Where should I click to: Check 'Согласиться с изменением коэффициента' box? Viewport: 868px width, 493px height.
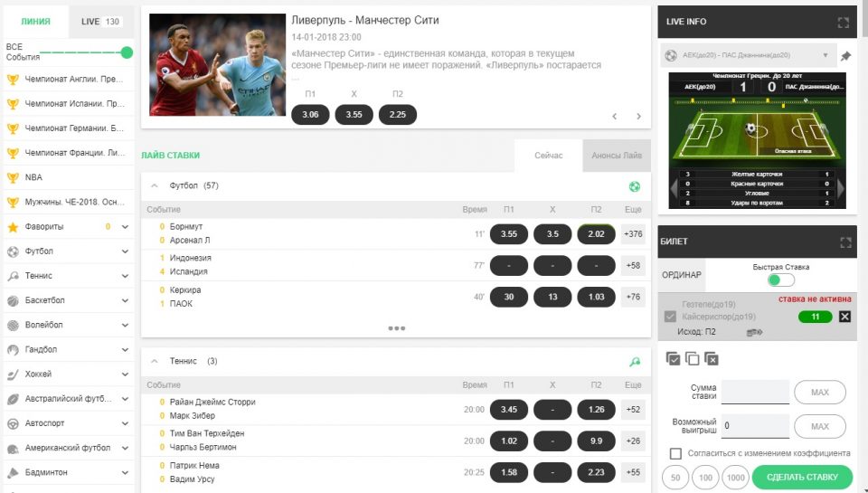(x=675, y=453)
